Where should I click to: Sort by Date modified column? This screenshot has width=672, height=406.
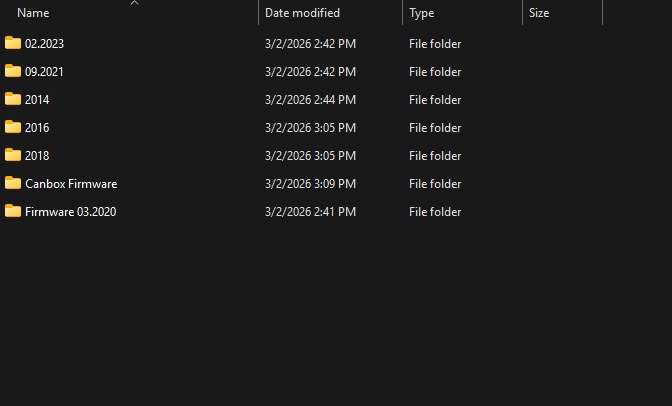pos(302,13)
